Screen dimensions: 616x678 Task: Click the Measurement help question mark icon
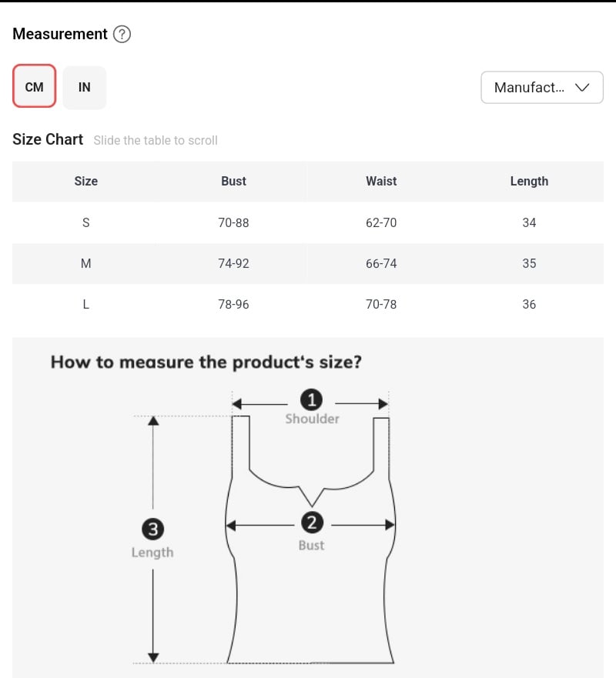point(122,34)
